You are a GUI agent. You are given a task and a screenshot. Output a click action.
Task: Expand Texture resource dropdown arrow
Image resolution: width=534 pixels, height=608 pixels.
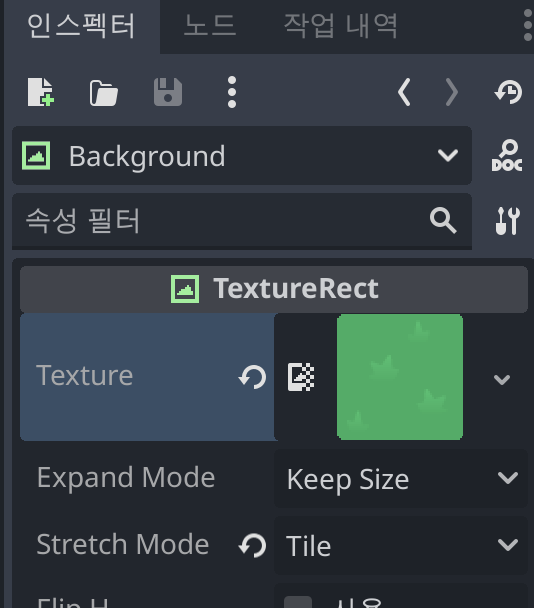point(502,379)
